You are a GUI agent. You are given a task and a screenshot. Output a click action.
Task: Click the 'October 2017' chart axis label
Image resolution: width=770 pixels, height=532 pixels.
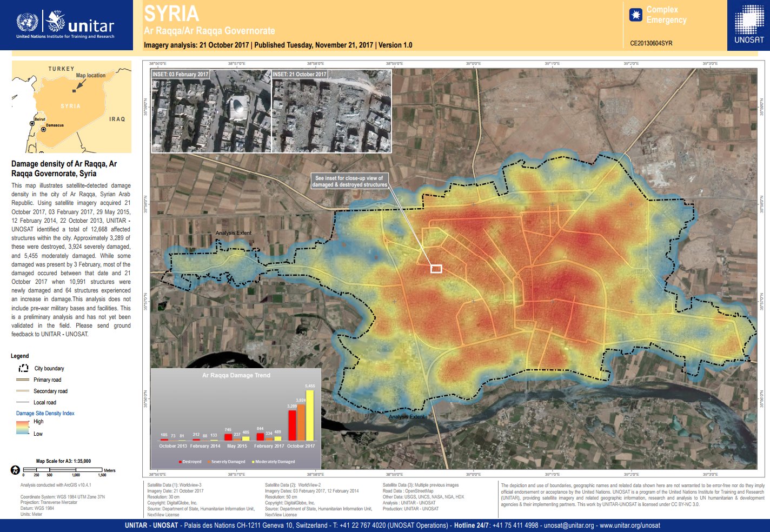click(x=301, y=446)
